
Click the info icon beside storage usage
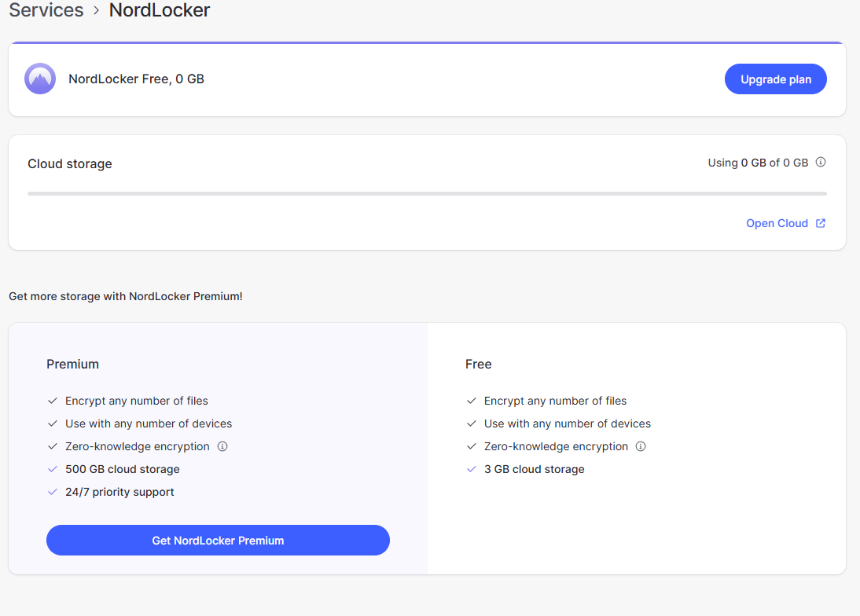(x=821, y=162)
